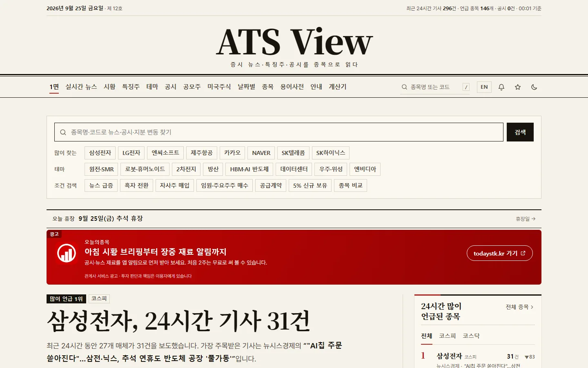The width and height of the screenshot is (588, 368).
Task: Apply the 뉴스 급증 condition filter
Action: [x=101, y=186]
